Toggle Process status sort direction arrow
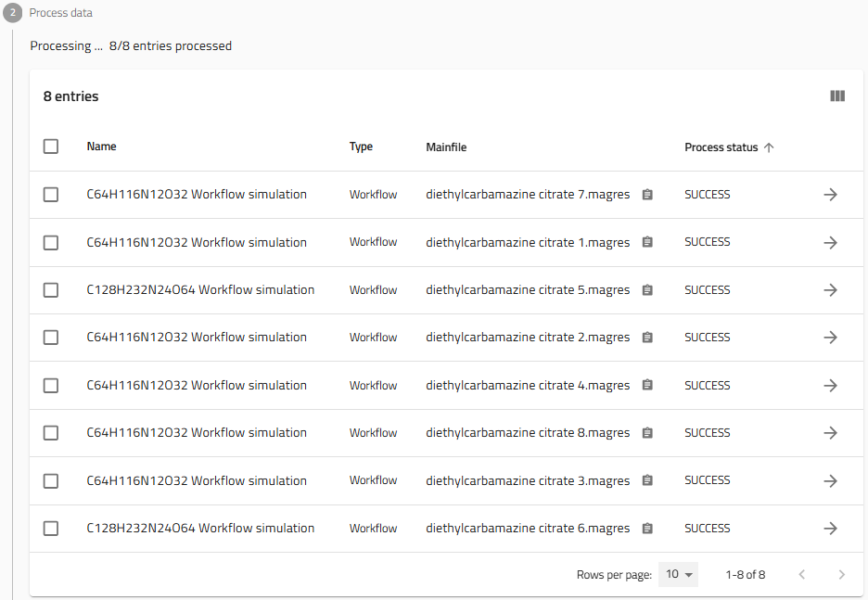The height and width of the screenshot is (600, 868). point(769,147)
